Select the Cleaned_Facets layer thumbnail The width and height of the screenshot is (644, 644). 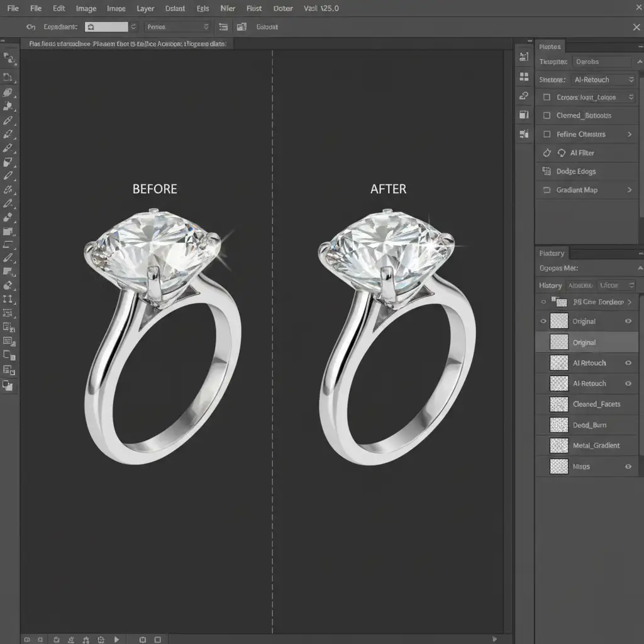[x=558, y=404]
